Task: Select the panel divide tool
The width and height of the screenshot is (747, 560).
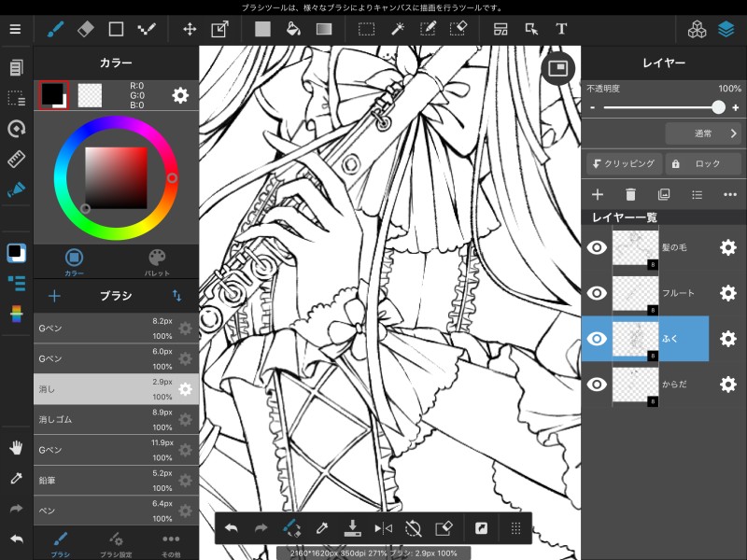Action: pos(500,29)
